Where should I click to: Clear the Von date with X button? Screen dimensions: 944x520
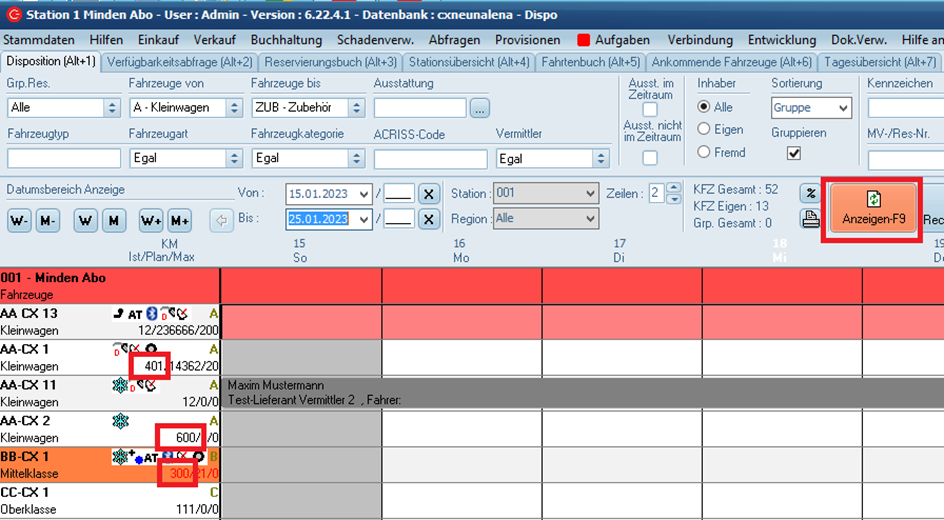427,194
